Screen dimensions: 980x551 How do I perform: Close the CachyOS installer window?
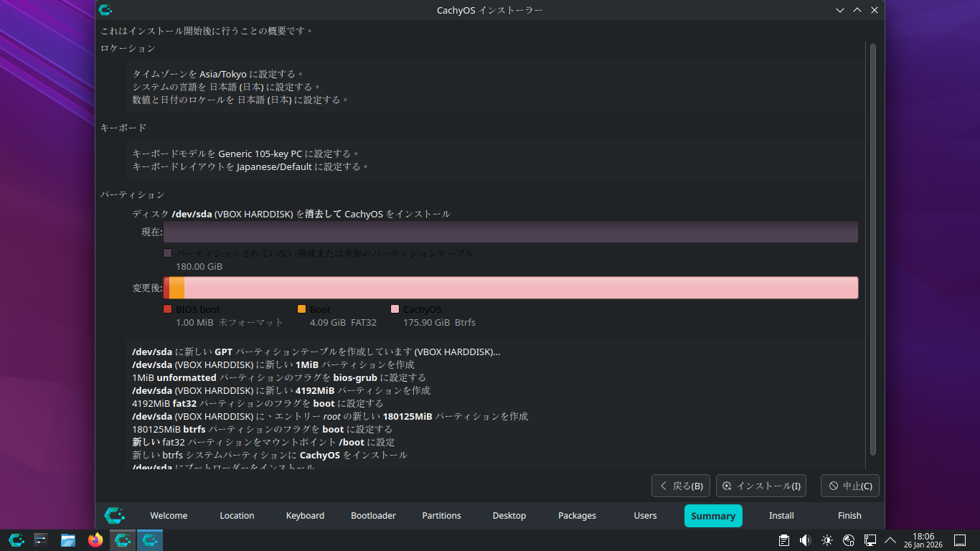[x=875, y=10]
